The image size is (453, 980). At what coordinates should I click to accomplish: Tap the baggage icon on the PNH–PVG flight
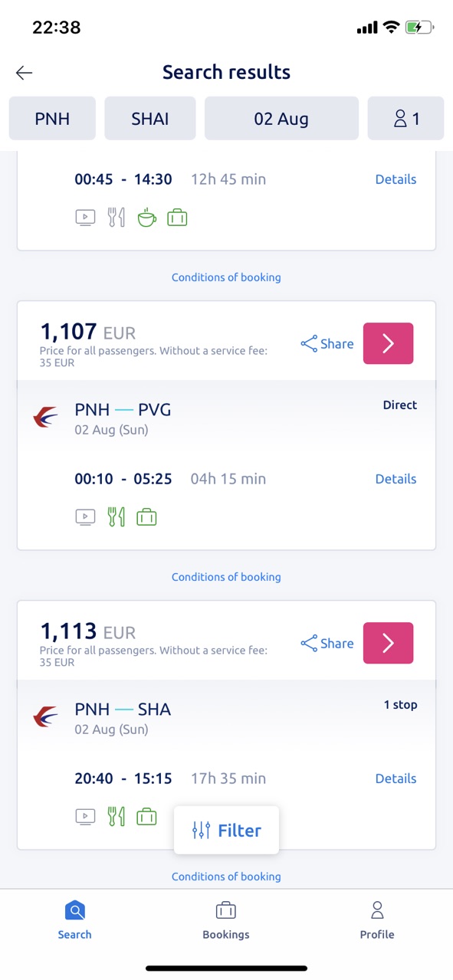click(x=146, y=518)
